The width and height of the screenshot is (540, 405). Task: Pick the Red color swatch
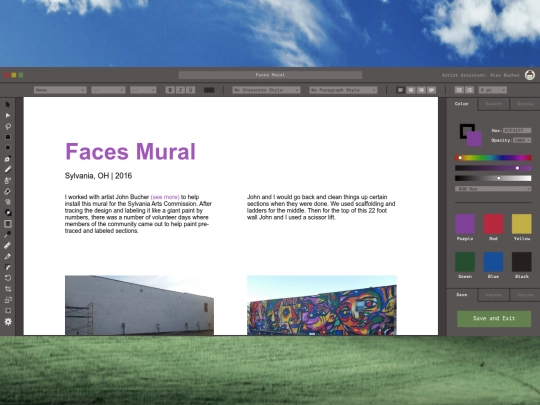(x=494, y=224)
